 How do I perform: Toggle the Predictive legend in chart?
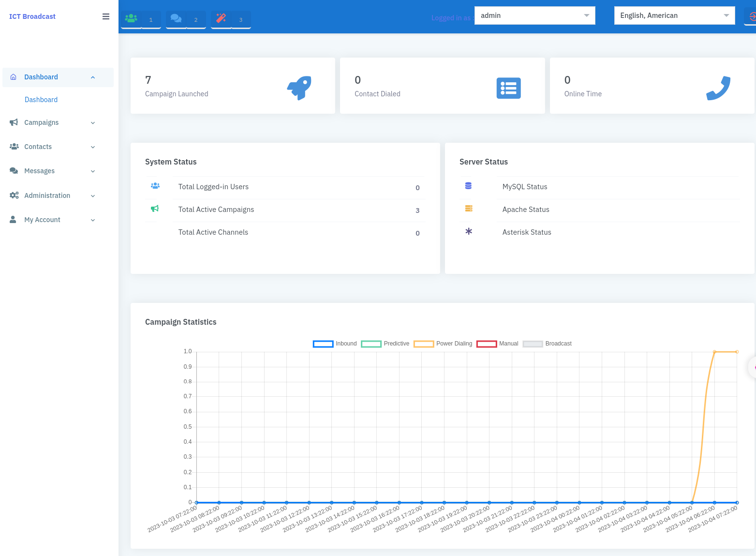click(x=385, y=344)
